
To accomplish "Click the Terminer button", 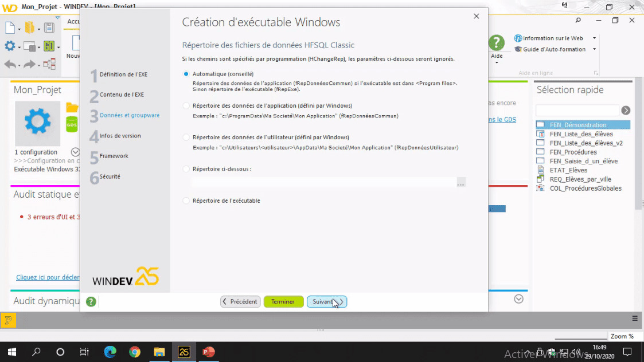I will tap(283, 301).
